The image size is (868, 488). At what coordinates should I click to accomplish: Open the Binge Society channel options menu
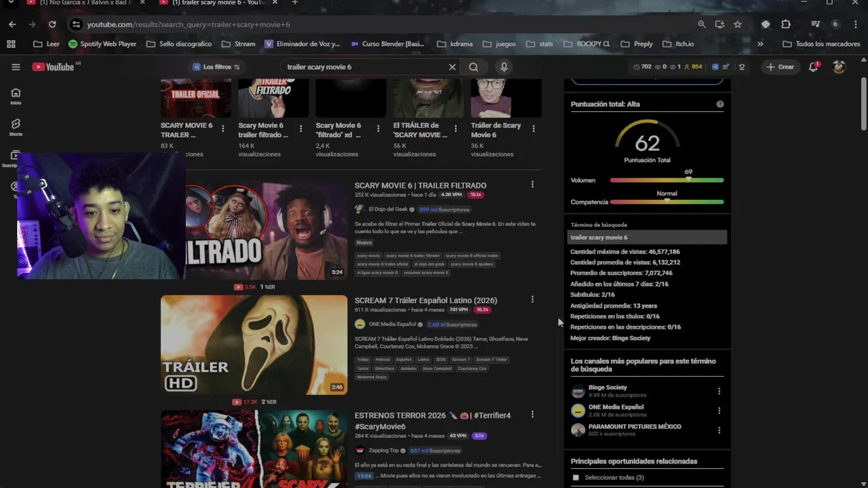point(719,391)
